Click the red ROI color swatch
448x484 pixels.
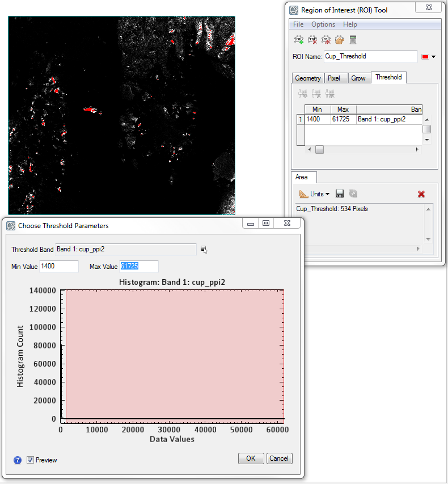425,57
